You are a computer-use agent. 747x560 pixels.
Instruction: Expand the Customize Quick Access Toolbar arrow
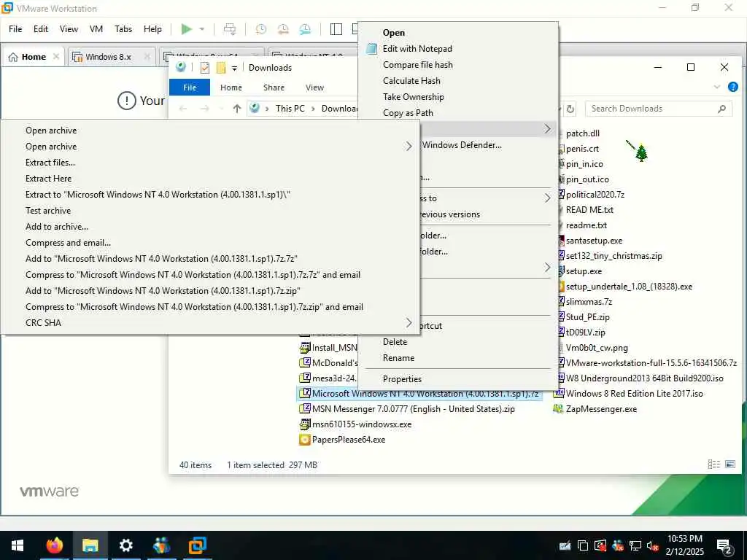point(234,68)
